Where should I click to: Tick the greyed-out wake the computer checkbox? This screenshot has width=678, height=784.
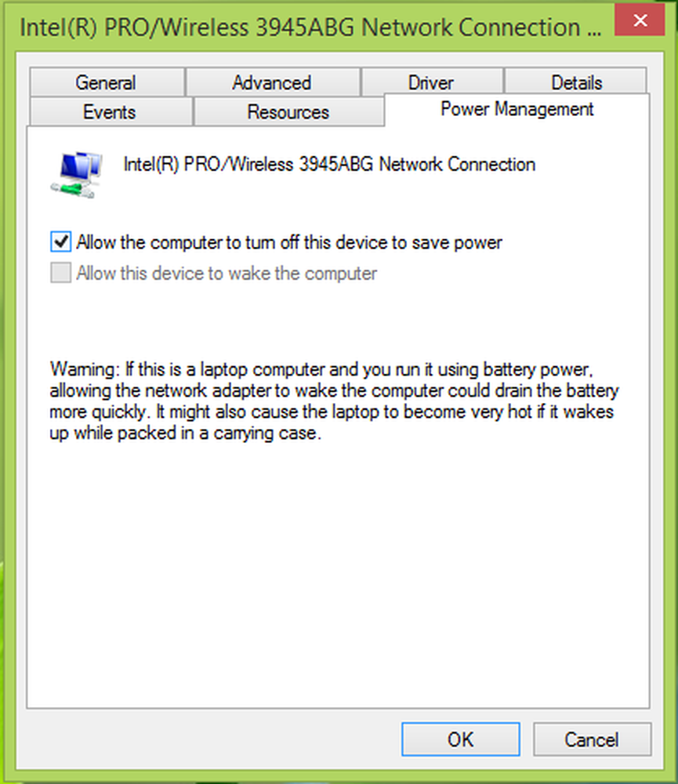(x=61, y=273)
